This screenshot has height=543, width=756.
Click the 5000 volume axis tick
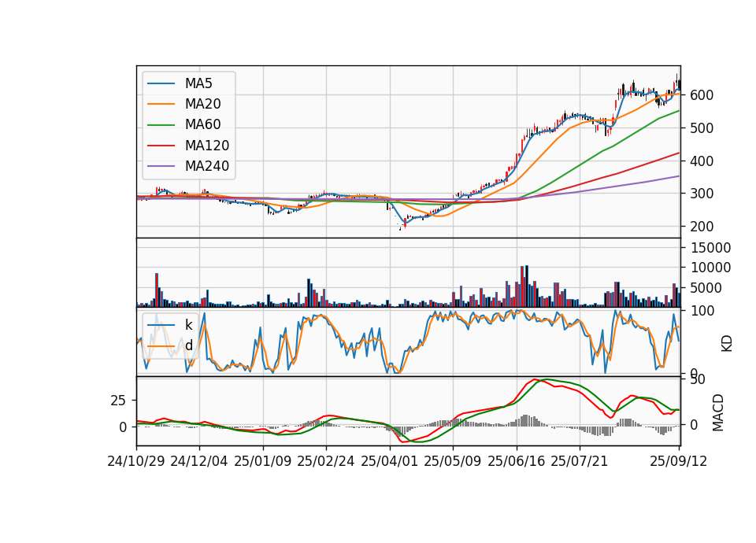click(x=706, y=288)
